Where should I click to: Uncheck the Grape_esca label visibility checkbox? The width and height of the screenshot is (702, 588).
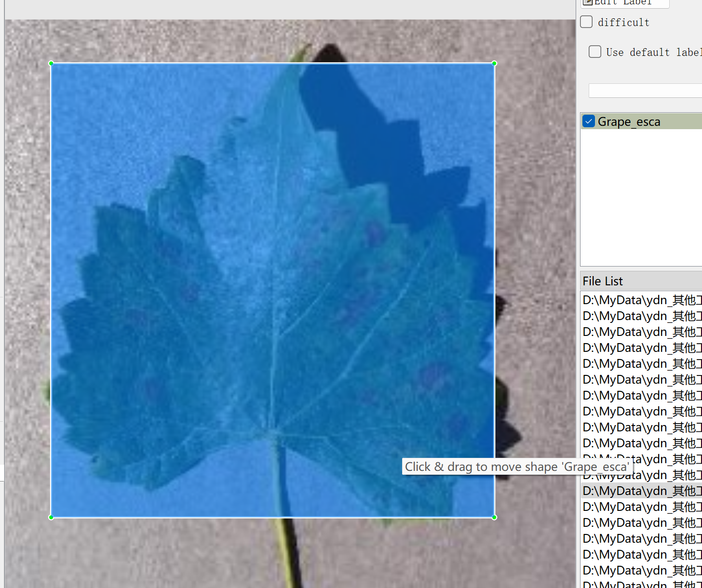[588, 121]
